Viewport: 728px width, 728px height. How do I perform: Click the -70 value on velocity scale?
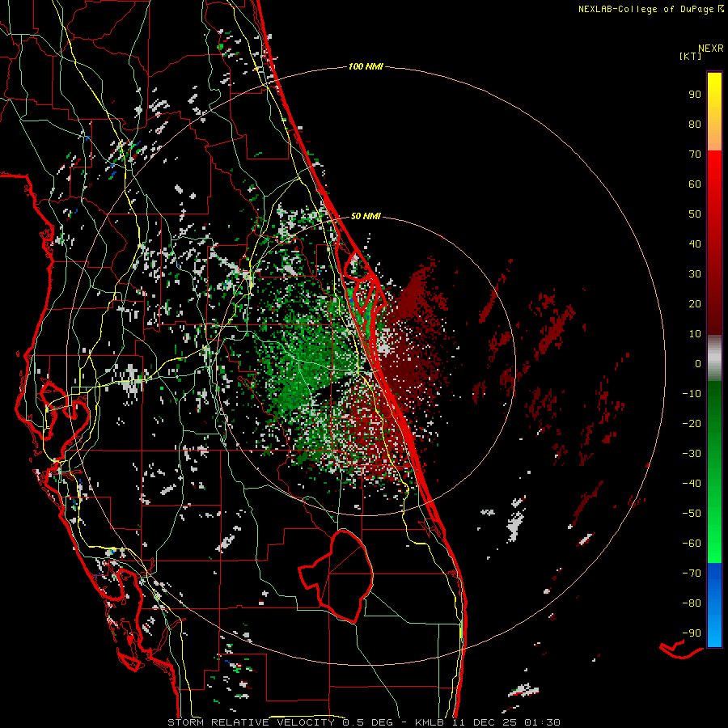[x=692, y=574]
